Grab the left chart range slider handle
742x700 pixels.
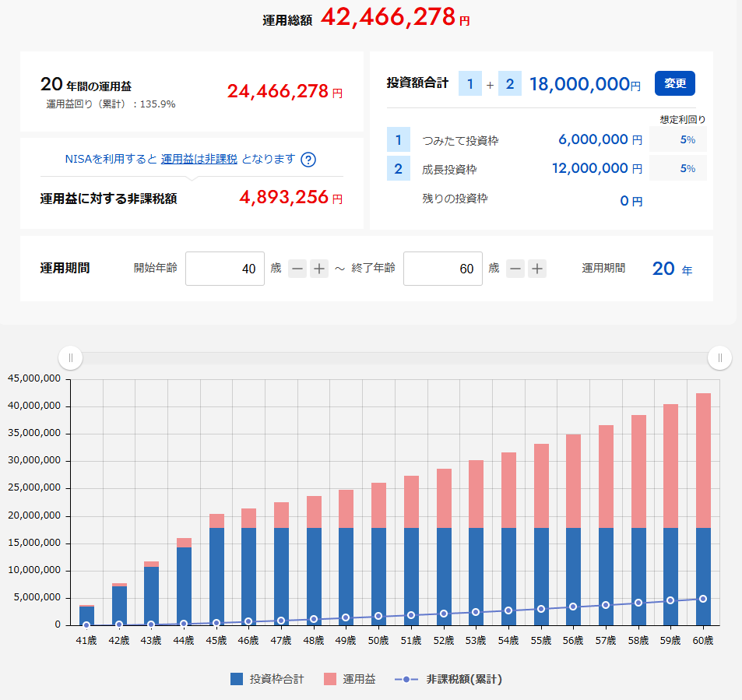click(x=70, y=358)
